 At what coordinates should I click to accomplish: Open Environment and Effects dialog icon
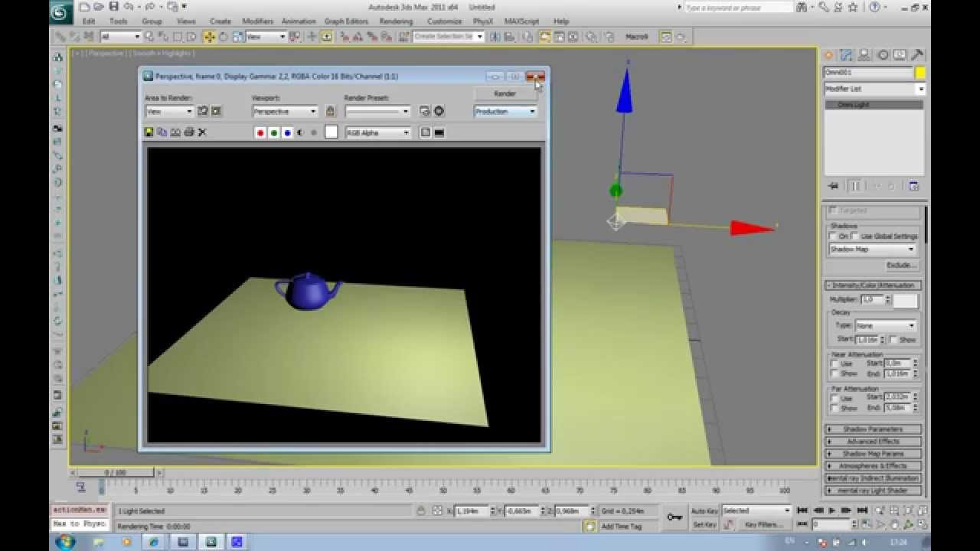click(x=439, y=111)
